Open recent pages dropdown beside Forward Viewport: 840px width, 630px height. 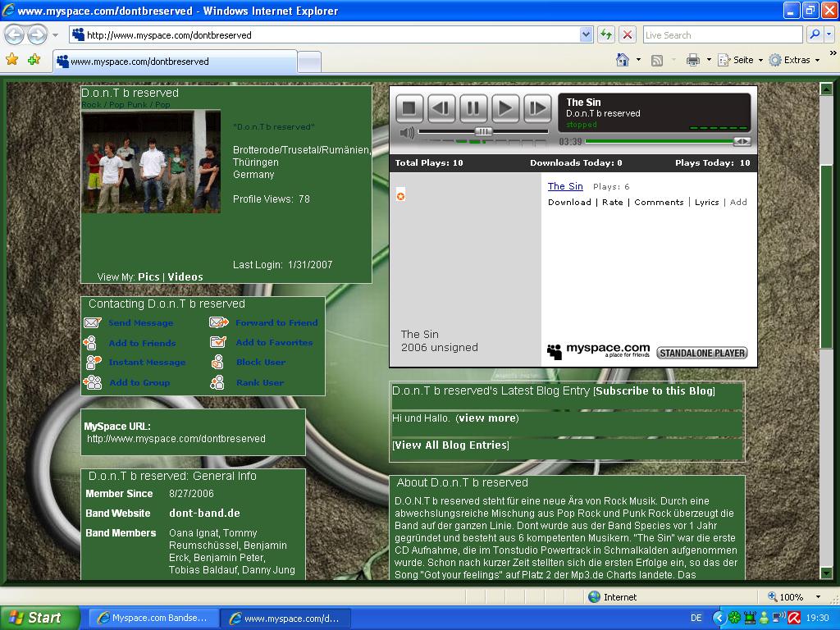point(55,35)
